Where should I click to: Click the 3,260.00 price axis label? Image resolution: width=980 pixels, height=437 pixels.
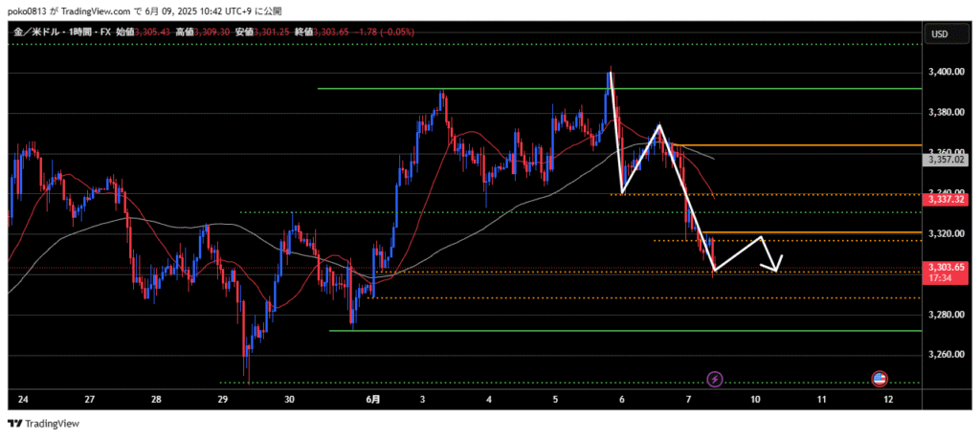pos(944,355)
